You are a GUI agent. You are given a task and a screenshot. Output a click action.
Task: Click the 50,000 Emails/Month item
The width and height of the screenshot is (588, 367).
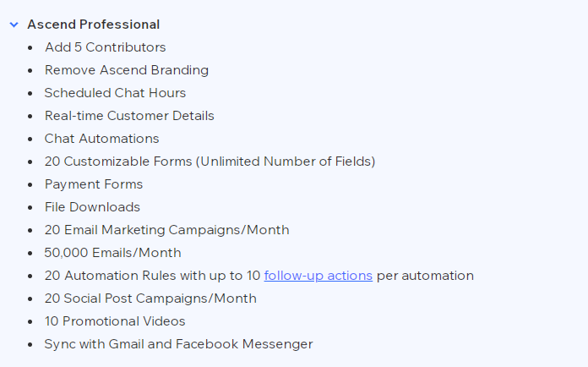coord(112,253)
